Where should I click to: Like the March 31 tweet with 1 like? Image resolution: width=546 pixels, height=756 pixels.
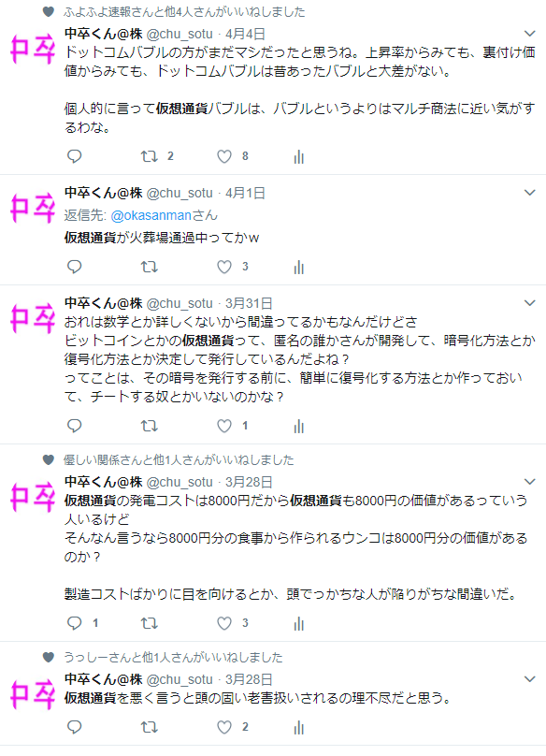[x=224, y=426]
